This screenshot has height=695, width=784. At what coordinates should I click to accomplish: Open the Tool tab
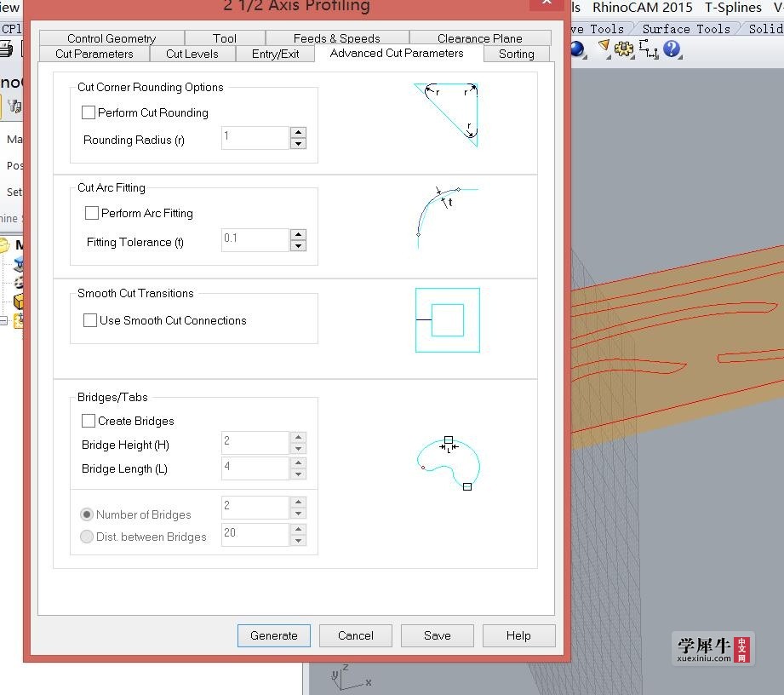[x=225, y=38]
